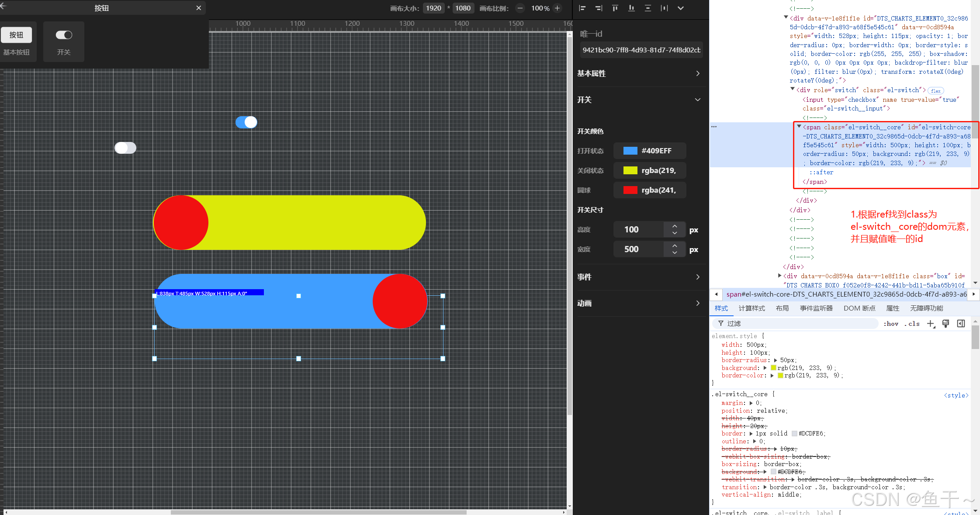Click the align right icon in toolbar
Image resolution: width=980 pixels, height=515 pixels.
[x=599, y=8]
